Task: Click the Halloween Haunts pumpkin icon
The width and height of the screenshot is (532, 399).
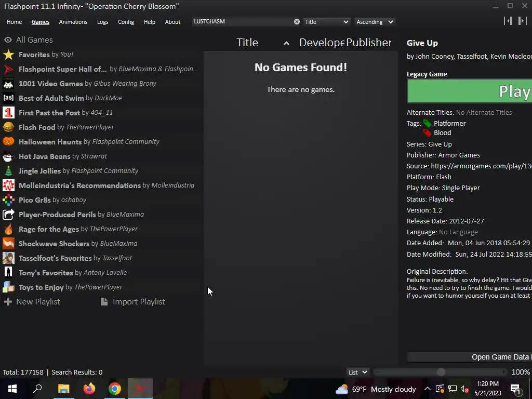Action: [x=8, y=142]
